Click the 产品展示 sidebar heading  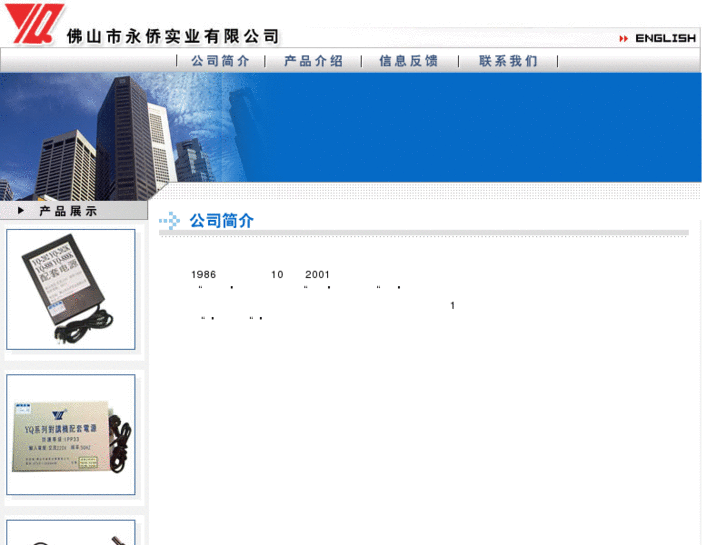(x=68, y=211)
